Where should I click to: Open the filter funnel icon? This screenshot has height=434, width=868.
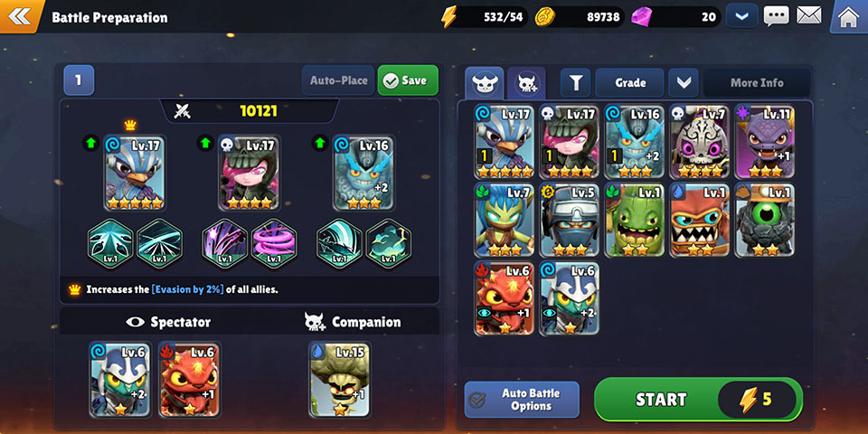click(576, 83)
